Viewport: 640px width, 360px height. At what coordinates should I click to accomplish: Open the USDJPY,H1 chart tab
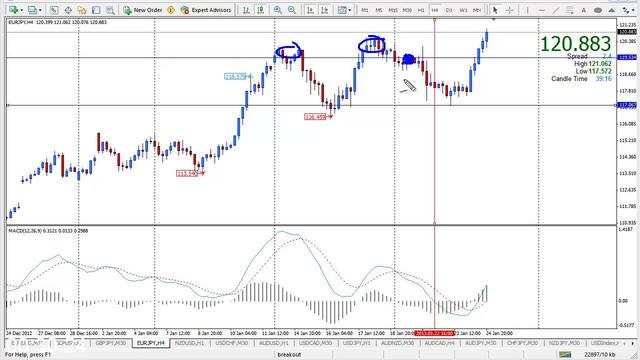tap(357, 343)
